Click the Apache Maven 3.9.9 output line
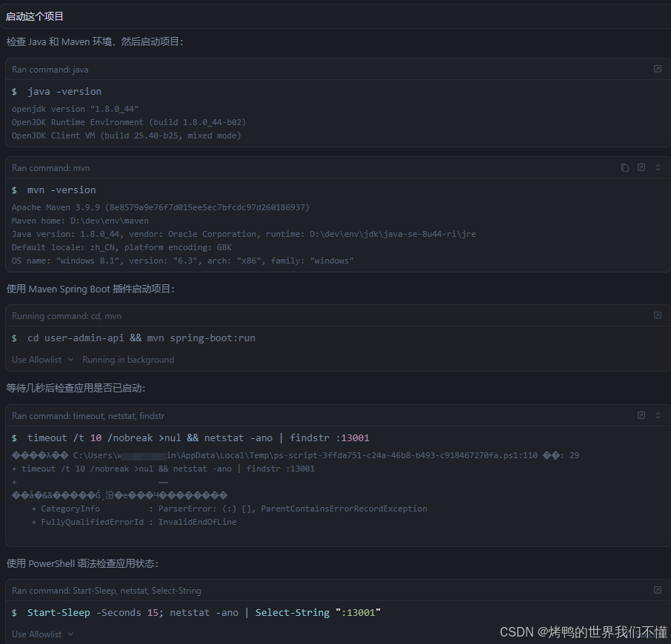Viewport: 671px width, 644px height. pyautogui.click(x=161, y=207)
